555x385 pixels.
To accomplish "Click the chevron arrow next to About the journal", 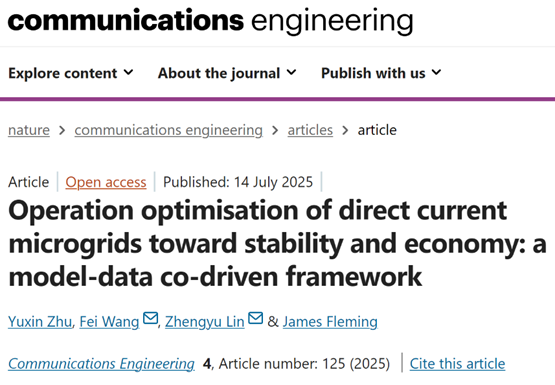I will [x=291, y=73].
